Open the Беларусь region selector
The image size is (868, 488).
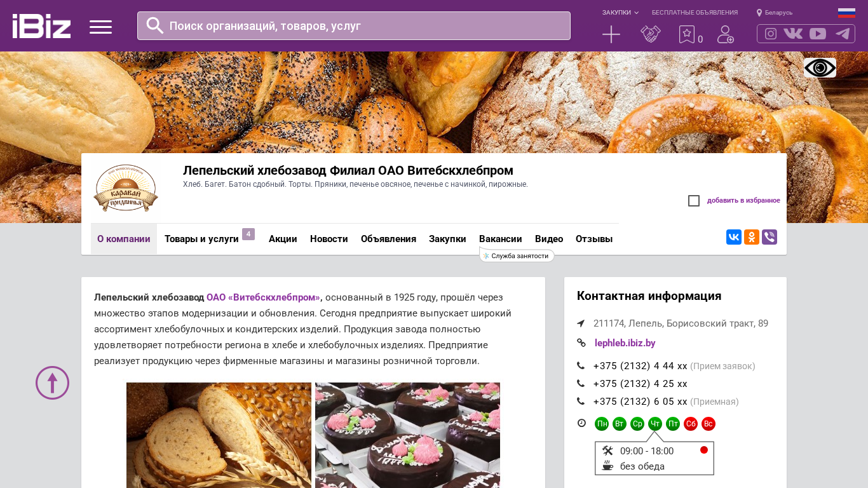coord(775,13)
